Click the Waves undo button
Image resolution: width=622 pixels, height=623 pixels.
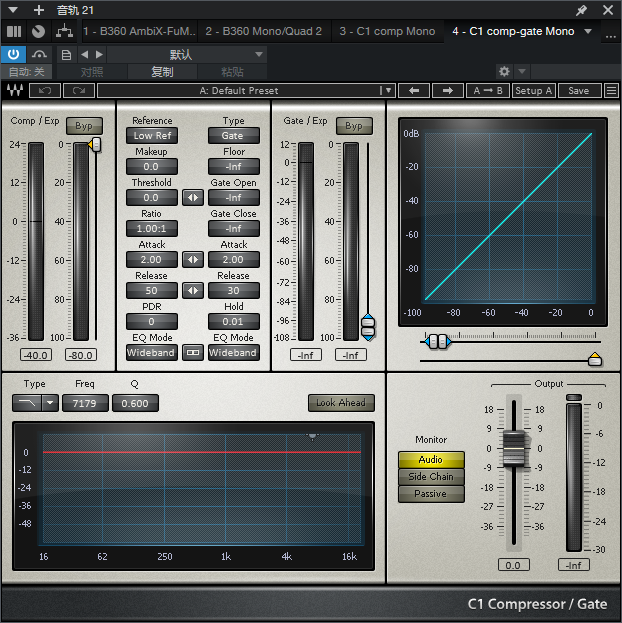point(45,91)
